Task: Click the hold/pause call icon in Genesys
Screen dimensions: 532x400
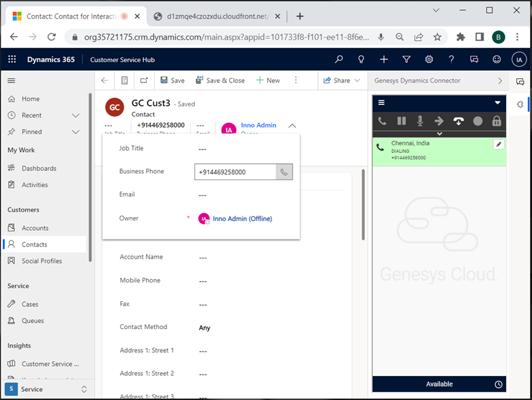Action: coord(401,121)
